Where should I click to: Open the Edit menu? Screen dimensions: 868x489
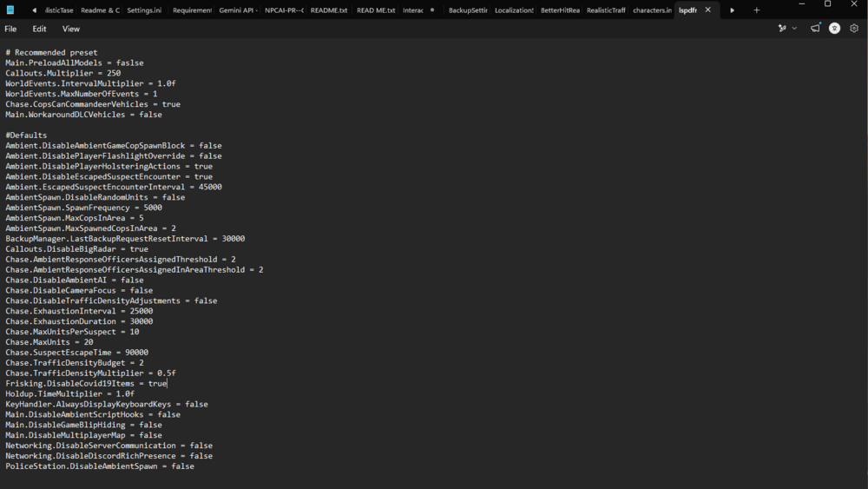tap(39, 29)
